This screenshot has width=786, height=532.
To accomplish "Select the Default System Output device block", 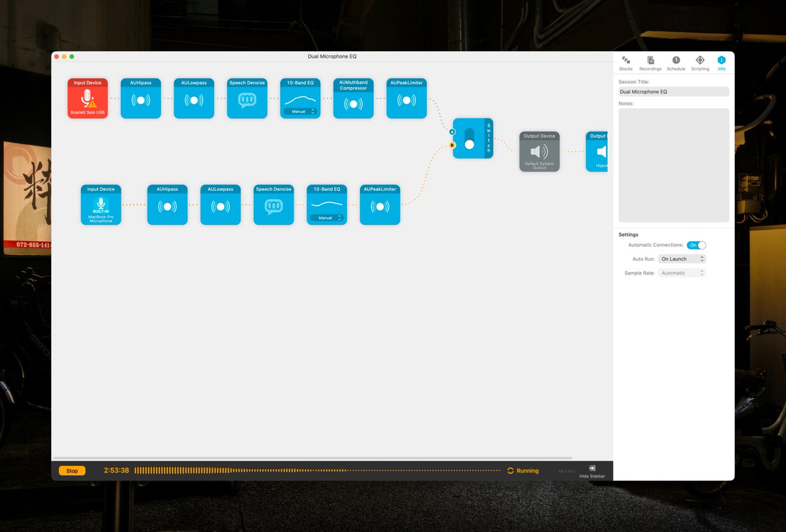I will click(x=540, y=151).
